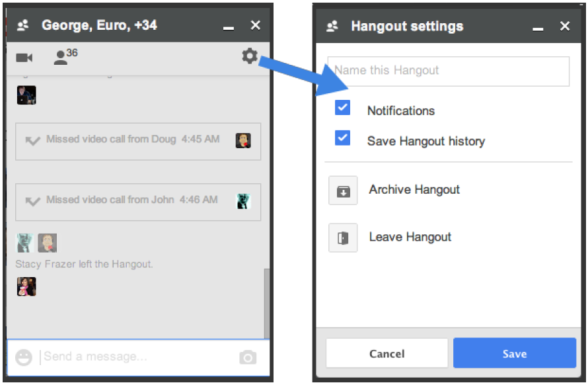Click the Archive Hangout label
Viewport: 588px width, 385px height.
click(x=414, y=190)
